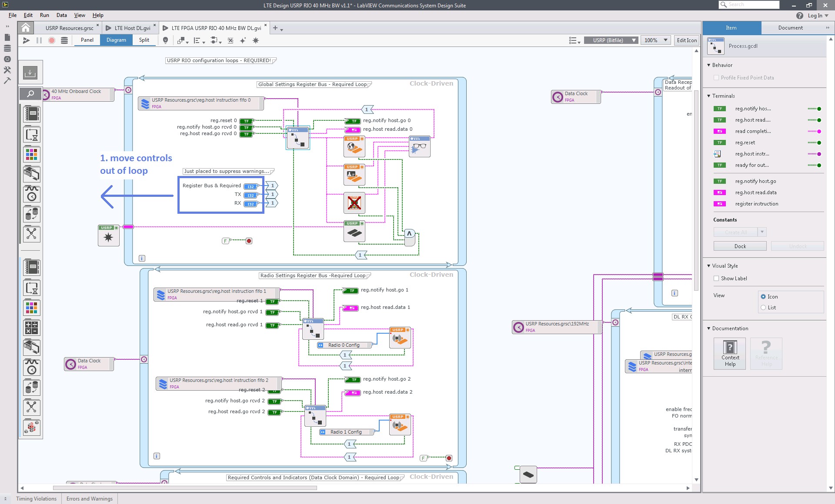Open the distribute objects tool dropdown
Viewport: 835px width, 504px height.
coord(216,40)
